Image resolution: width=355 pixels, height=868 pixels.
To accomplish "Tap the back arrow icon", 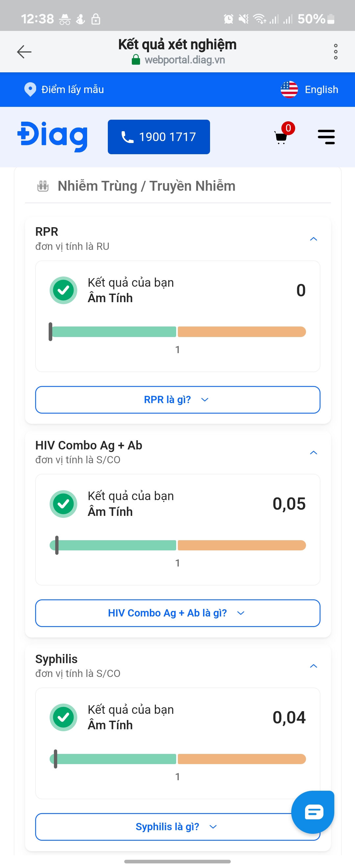I will point(24,52).
